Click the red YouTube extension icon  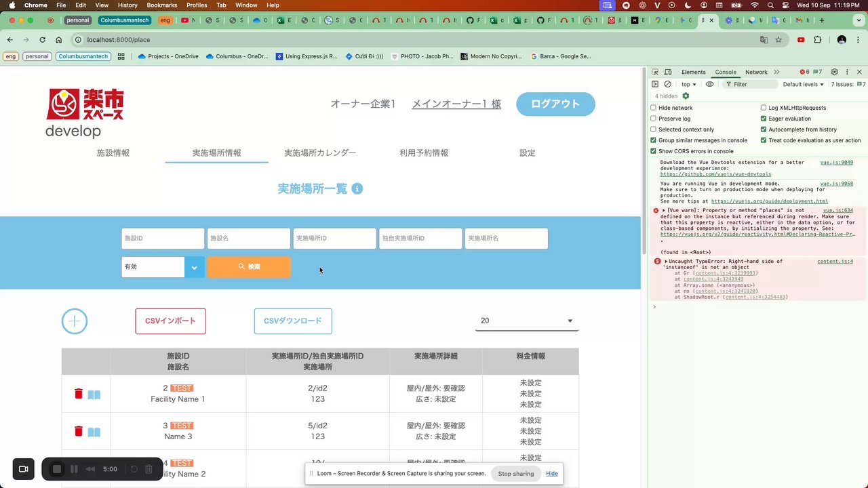click(801, 40)
